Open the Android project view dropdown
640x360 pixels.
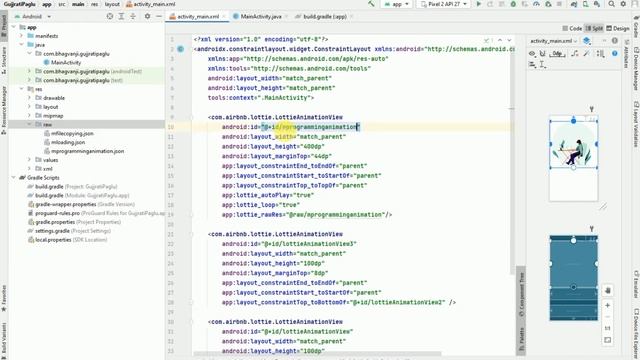pos(33,16)
